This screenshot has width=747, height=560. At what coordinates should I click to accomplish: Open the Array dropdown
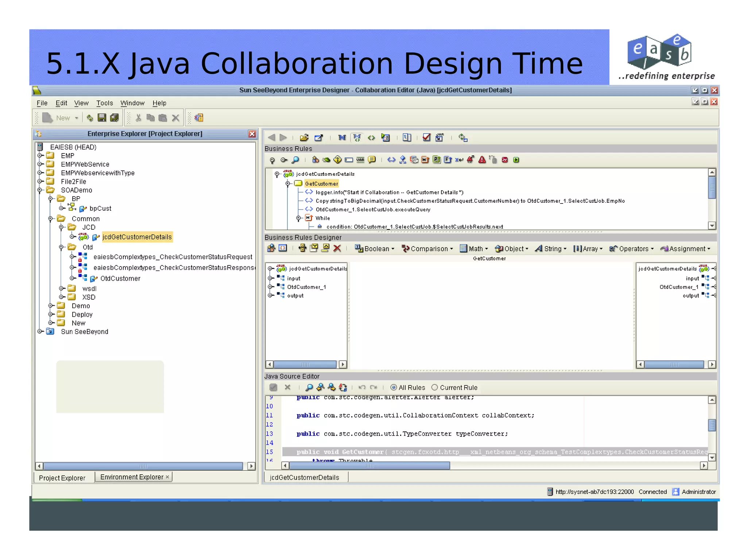point(588,249)
